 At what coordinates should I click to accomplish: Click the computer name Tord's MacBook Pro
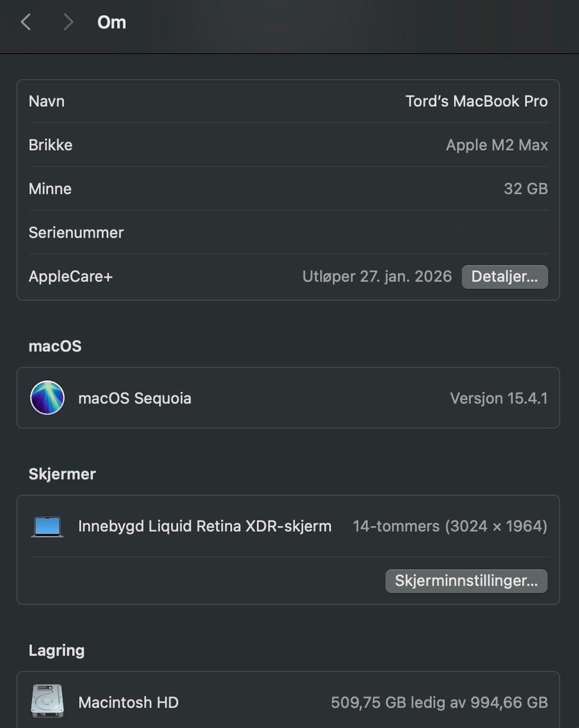(476, 101)
